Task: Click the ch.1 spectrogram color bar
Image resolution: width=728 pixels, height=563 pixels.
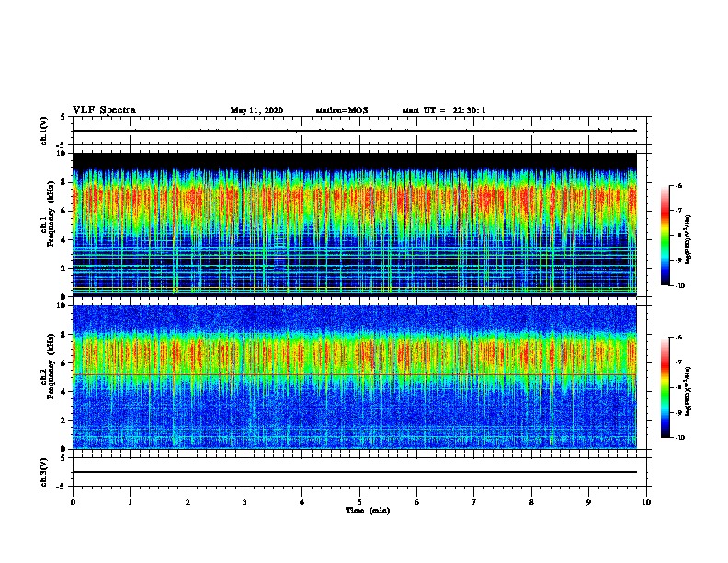Action: (x=665, y=236)
